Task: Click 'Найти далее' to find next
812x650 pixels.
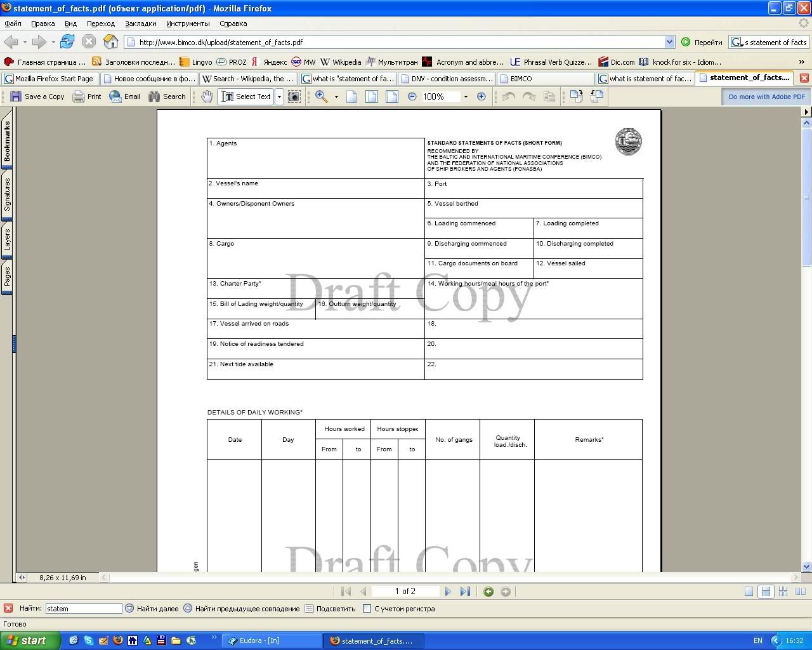Action: (152, 609)
